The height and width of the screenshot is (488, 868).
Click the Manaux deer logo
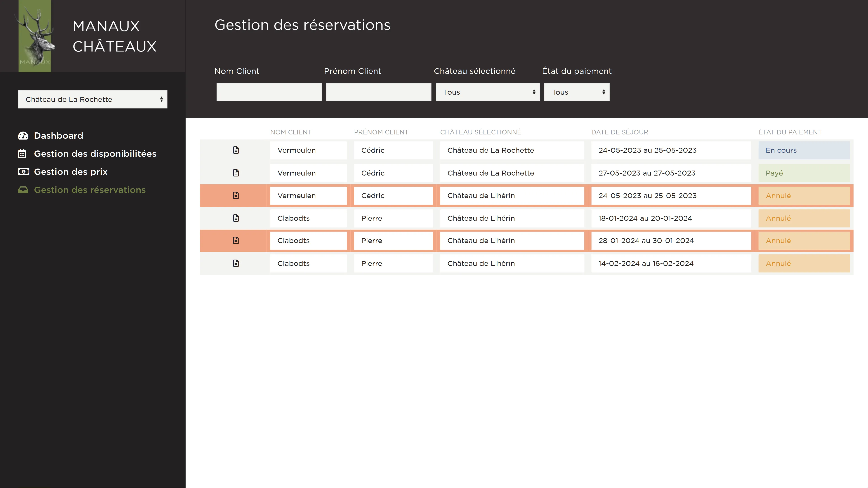[35, 36]
